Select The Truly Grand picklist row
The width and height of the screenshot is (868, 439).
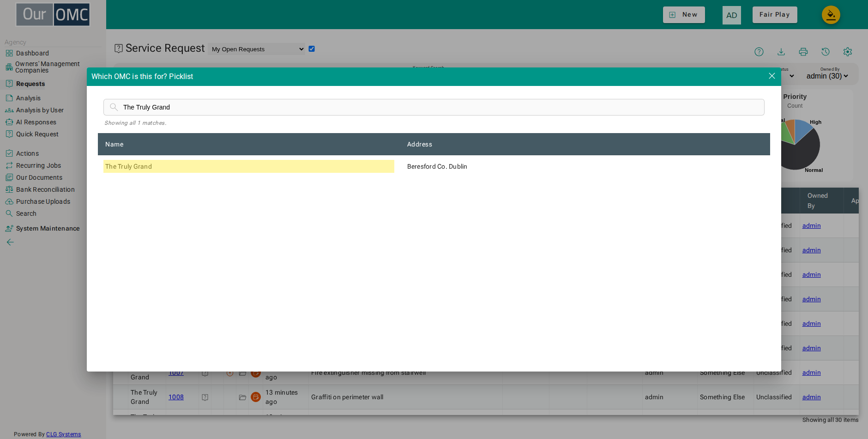point(434,166)
